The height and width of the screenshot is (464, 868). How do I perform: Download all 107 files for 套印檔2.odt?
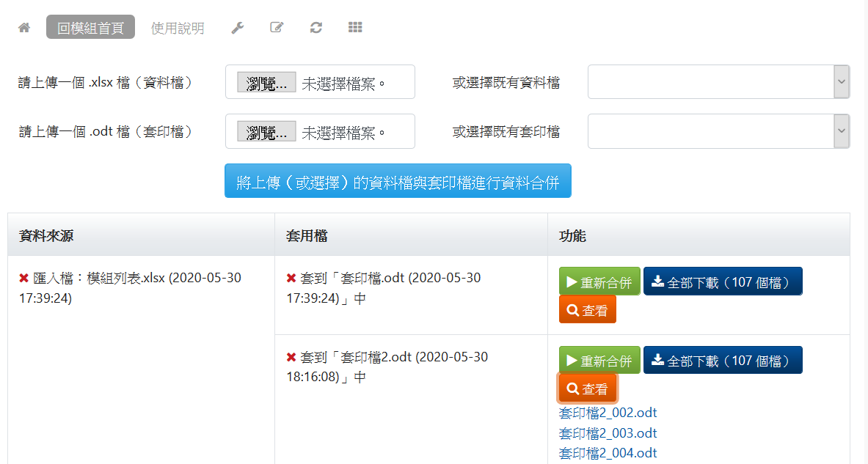tap(723, 361)
